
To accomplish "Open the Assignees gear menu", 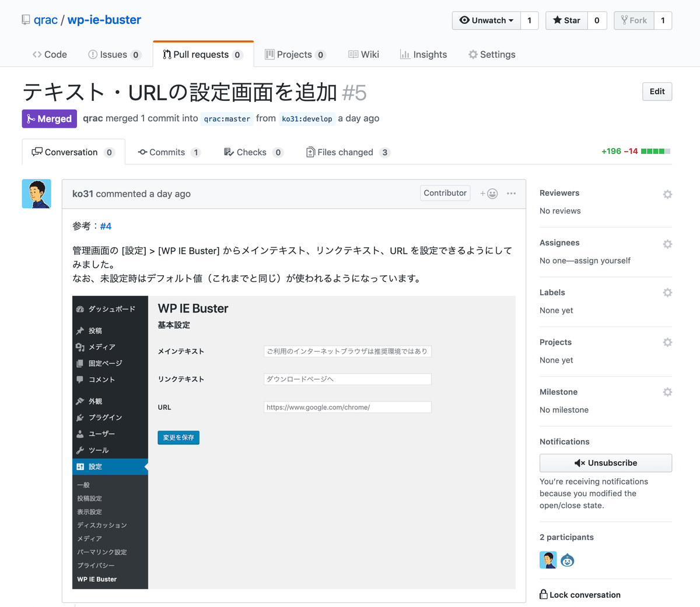I will [667, 244].
